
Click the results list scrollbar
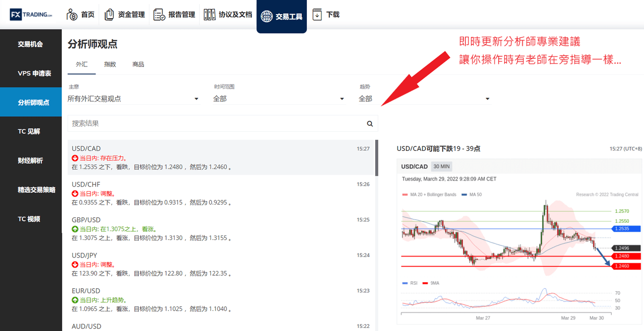(376, 157)
